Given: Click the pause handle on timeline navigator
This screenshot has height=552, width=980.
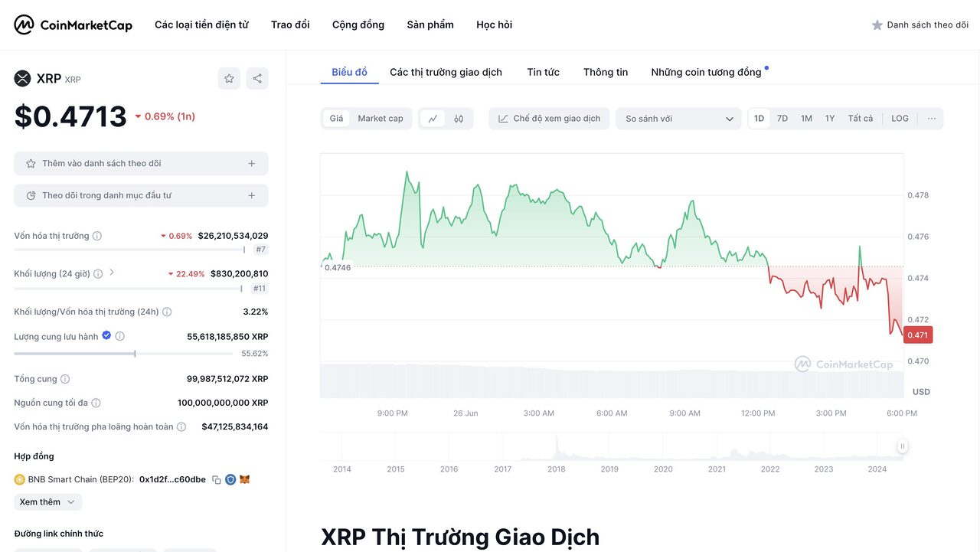Looking at the screenshot, I should pos(903,446).
